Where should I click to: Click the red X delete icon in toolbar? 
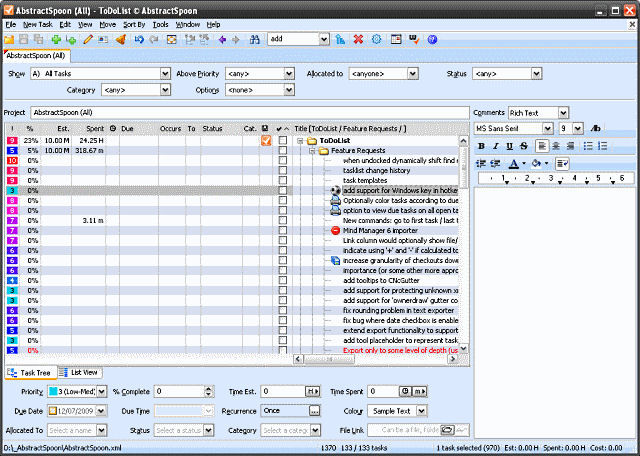(x=358, y=39)
